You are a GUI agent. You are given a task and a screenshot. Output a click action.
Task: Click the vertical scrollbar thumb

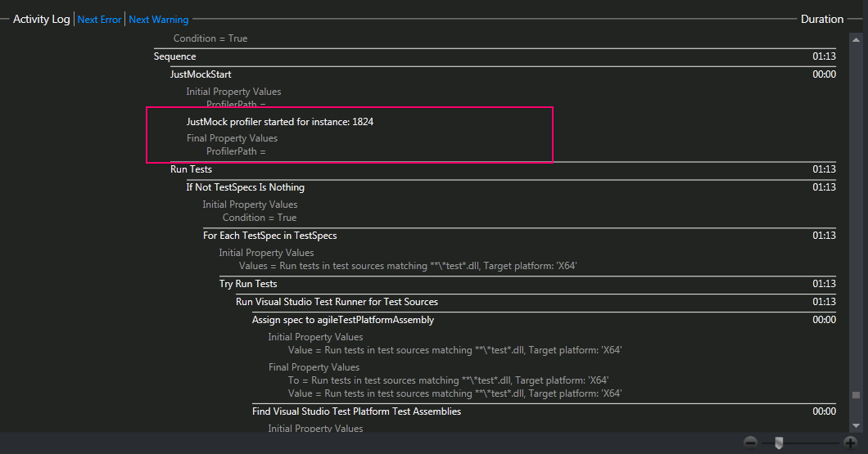pyautogui.click(x=856, y=396)
